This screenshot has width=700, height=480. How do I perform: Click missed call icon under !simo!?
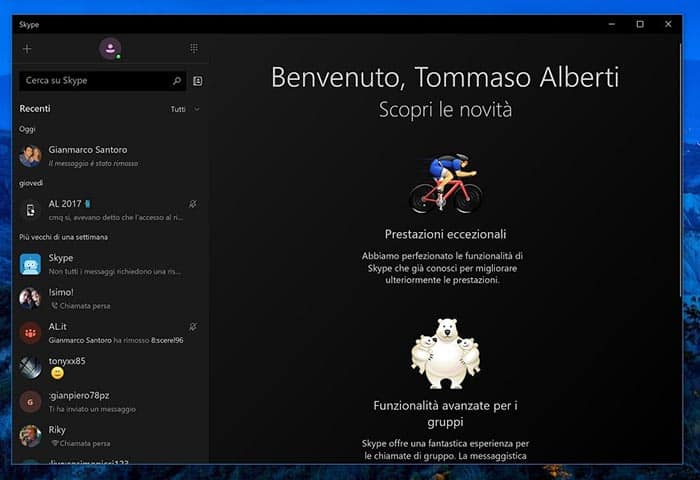[54, 306]
